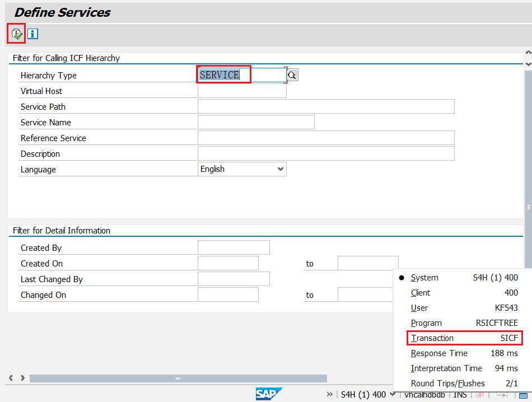532x402 pixels.
Task: Open the blue Information icon
Action: (33, 34)
